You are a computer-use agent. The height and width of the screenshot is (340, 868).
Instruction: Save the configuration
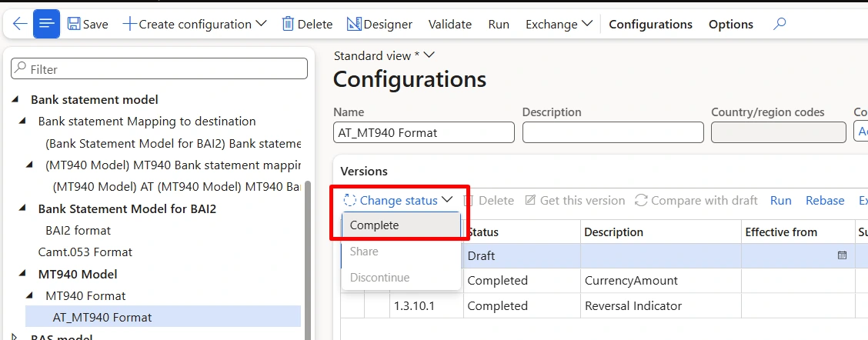tap(88, 25)
